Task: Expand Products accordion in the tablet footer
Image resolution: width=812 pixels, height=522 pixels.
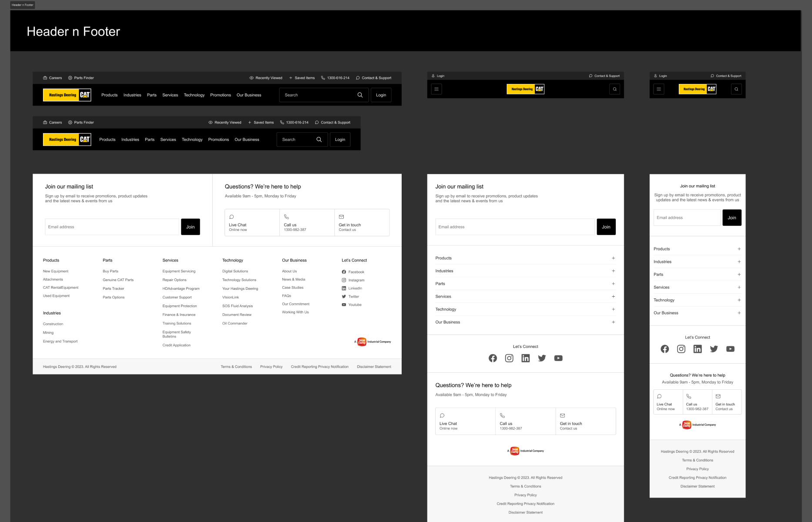Action: [613, 258]
